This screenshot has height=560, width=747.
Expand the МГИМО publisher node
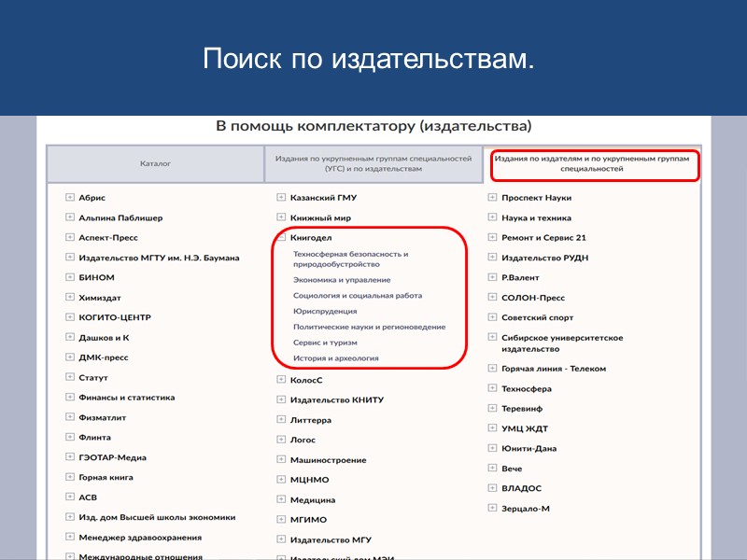(281, 520)
